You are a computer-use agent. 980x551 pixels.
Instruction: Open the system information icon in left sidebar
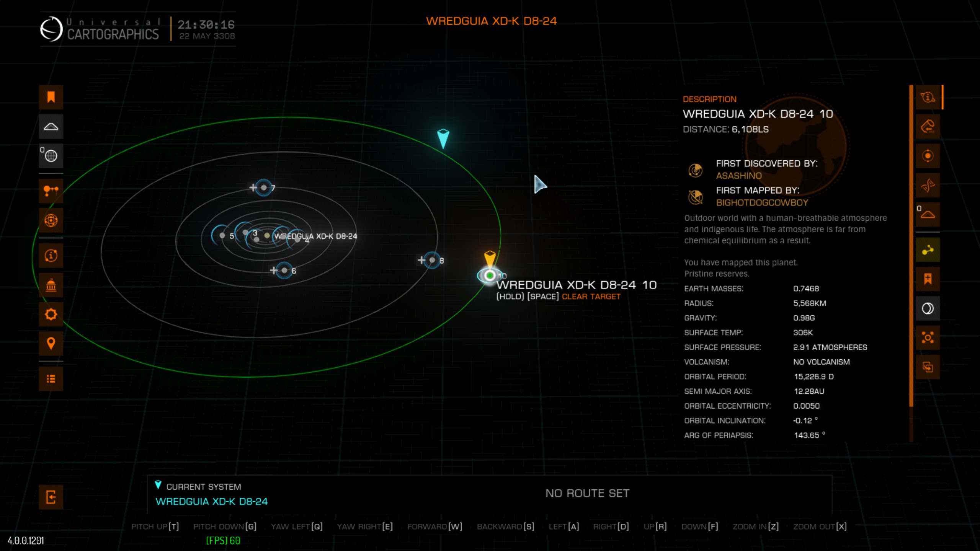click(51, 256)
